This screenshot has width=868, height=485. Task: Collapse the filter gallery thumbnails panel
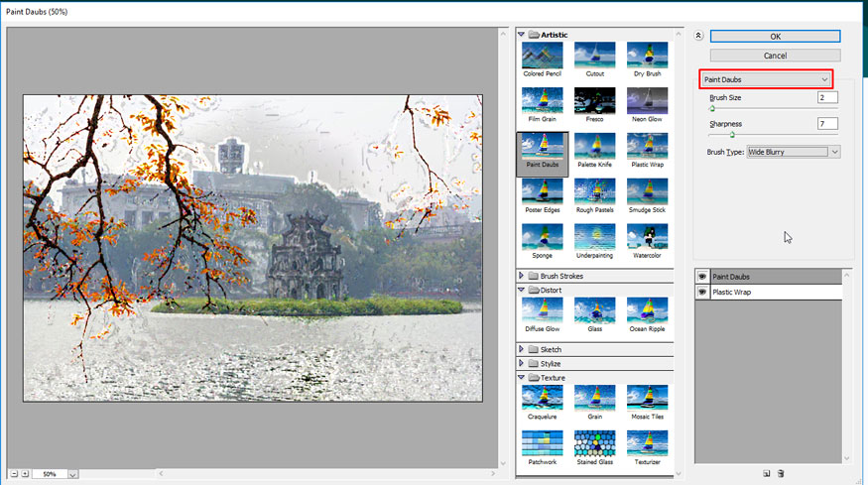coord(698,36)
